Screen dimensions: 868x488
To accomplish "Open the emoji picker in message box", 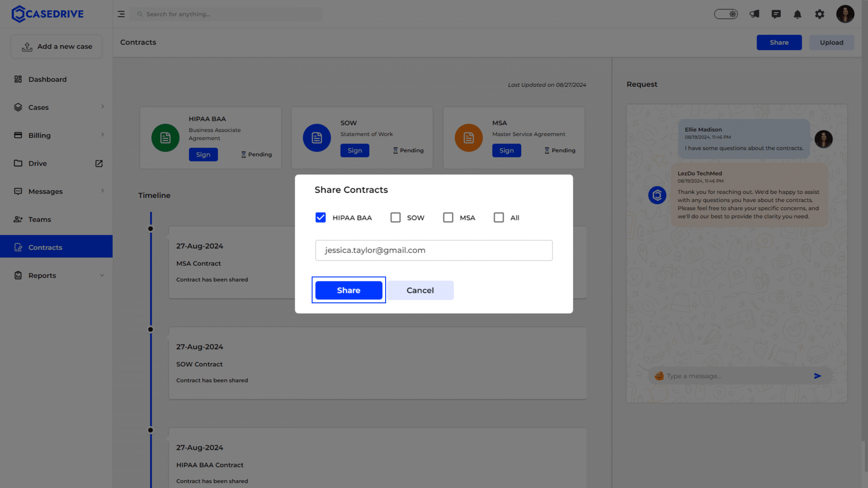I will point(659,376).
